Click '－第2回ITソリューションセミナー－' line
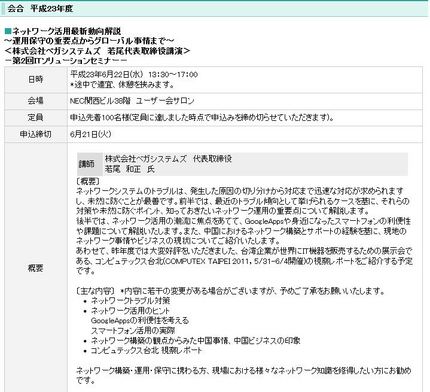The height and width of the screenshot is (392, 430). (66, 60)
